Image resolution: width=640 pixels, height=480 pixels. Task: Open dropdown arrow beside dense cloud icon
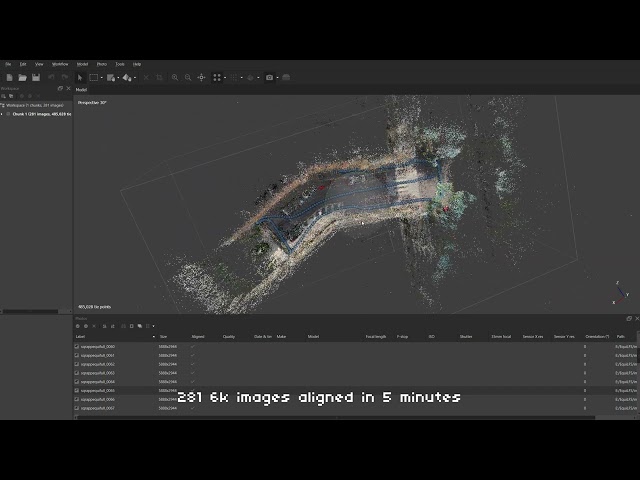point(241,78)
